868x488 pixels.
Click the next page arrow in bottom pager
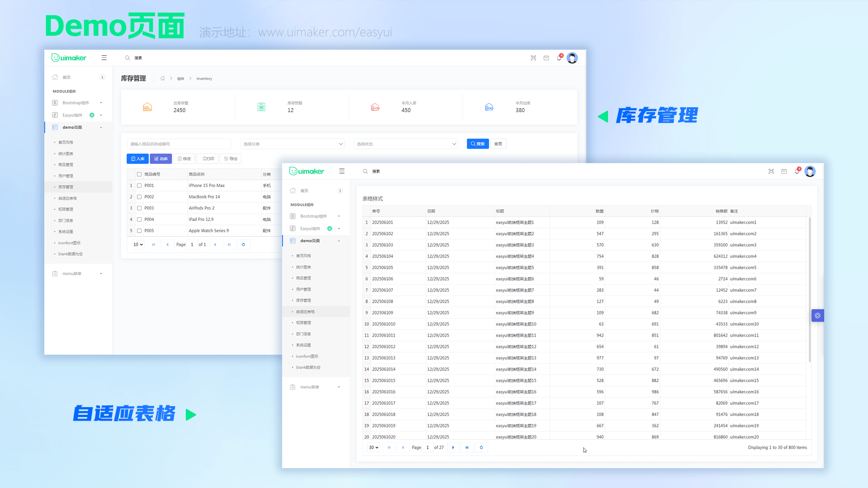(453, 447)
